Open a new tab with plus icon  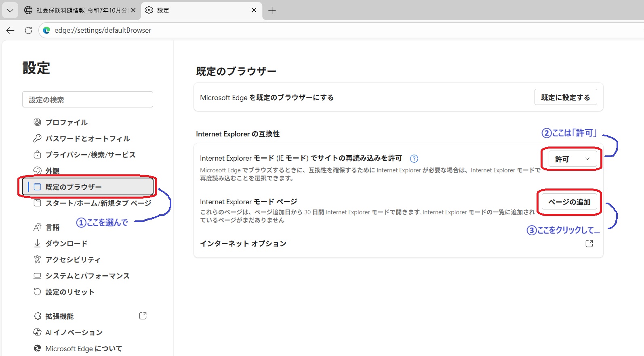click(x=272, y=10)
